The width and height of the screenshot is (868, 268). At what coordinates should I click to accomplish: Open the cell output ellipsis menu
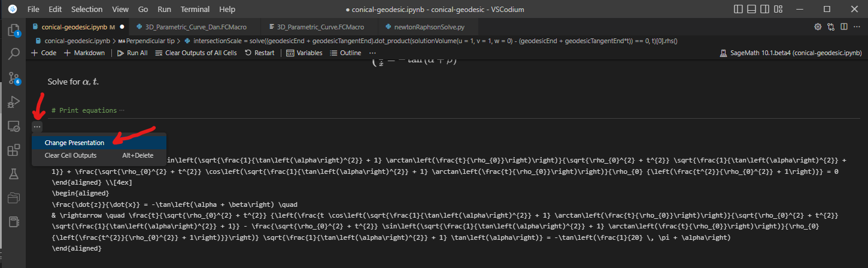[x=37, y=127]
